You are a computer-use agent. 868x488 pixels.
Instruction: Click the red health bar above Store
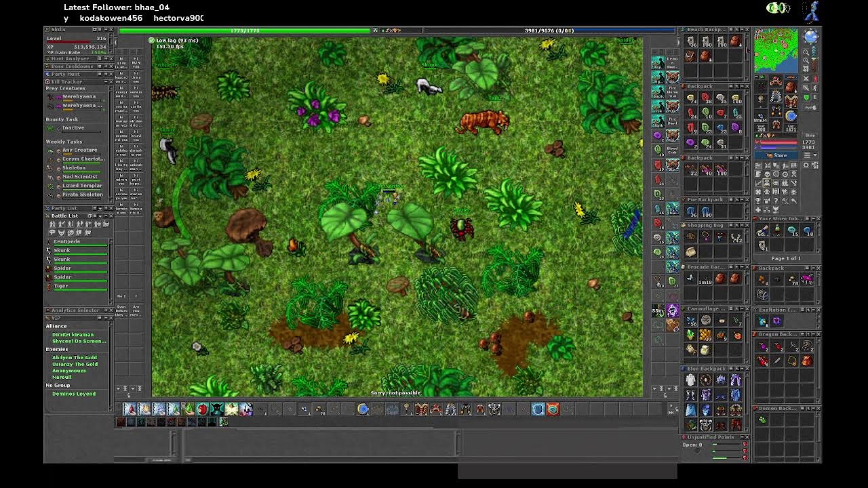click(776, 142)
